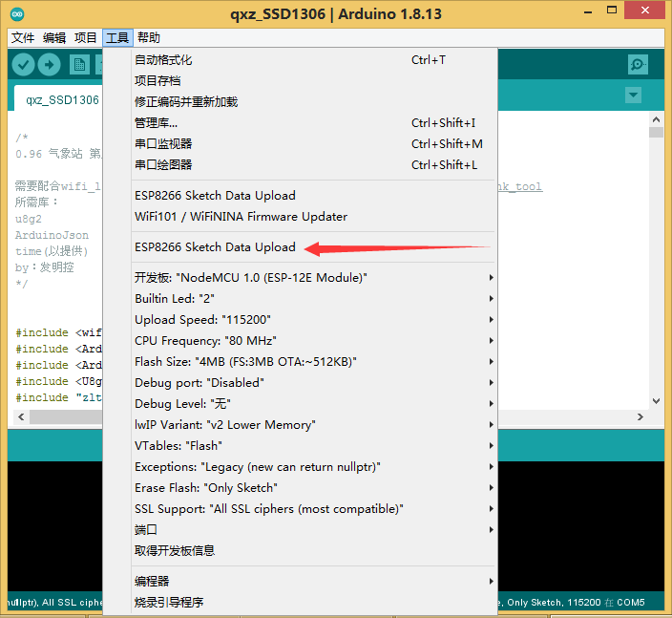Screen dimensions: 672x618
Task: Click the "by：发明控" comment line
Action: (x=45, y=267)
